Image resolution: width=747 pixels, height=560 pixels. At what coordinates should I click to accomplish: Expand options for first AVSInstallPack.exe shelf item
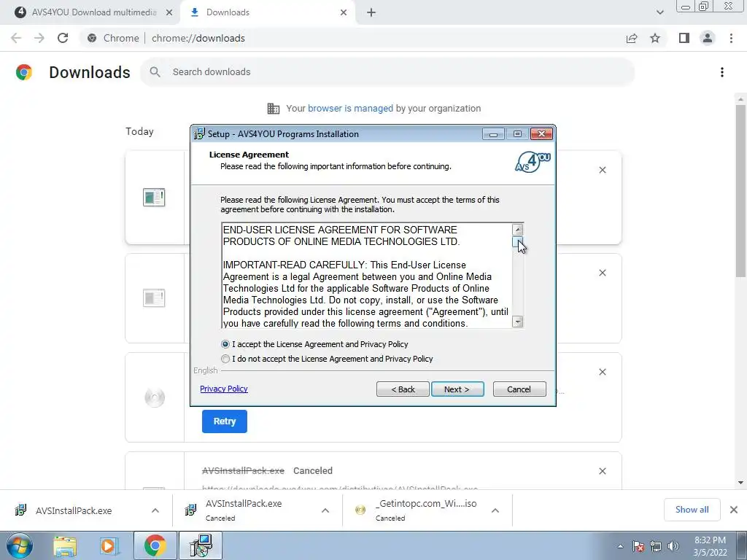pyautogui.click(x=155, y=510)
